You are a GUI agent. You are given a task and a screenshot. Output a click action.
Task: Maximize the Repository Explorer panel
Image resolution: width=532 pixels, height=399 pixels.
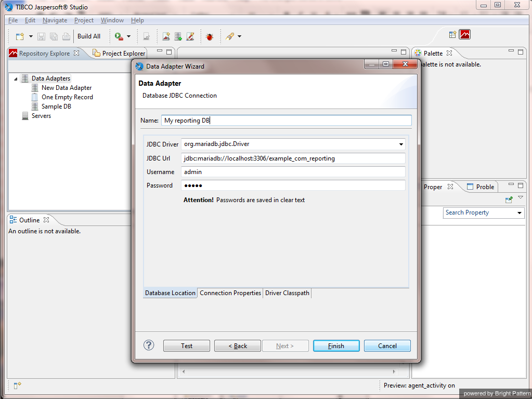pyautogui.click(x=169, y=52)
